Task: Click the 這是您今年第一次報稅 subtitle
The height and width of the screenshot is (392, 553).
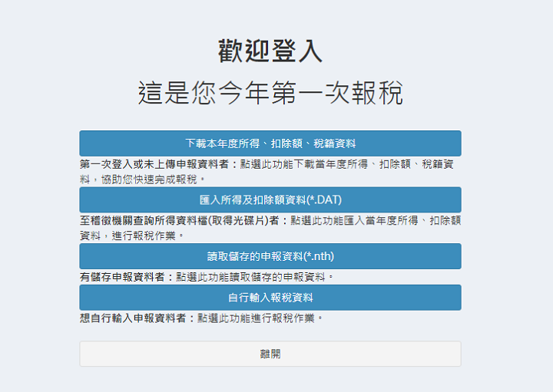Action: pyautogui.click(x=270, y=94)
